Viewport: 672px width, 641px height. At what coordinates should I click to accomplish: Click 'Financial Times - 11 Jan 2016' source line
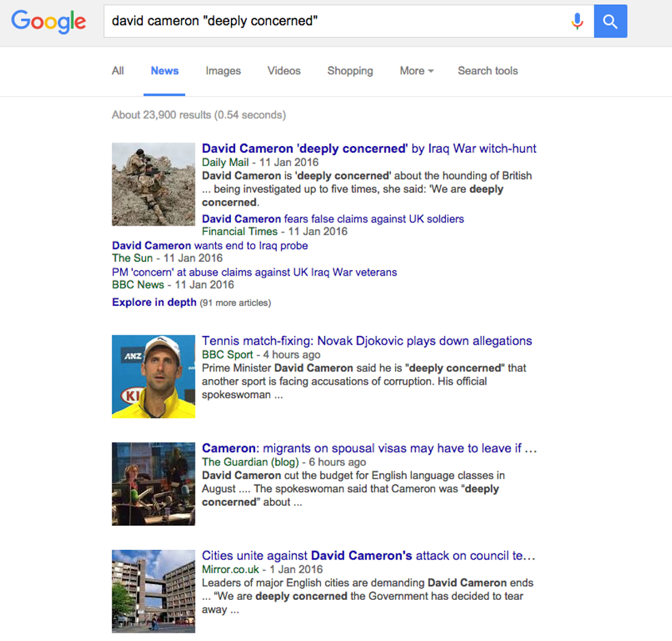pos(275,232)
